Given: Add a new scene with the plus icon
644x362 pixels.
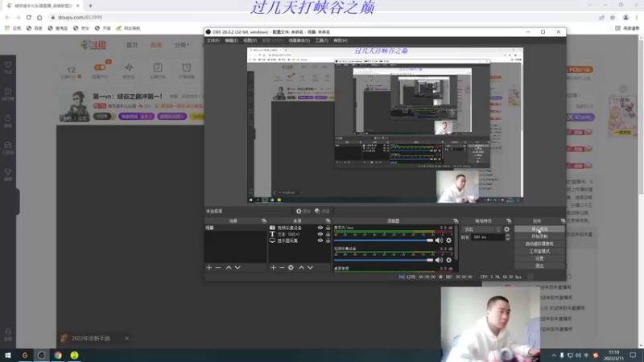Looking at the screenshot, I should pos(209,268).
